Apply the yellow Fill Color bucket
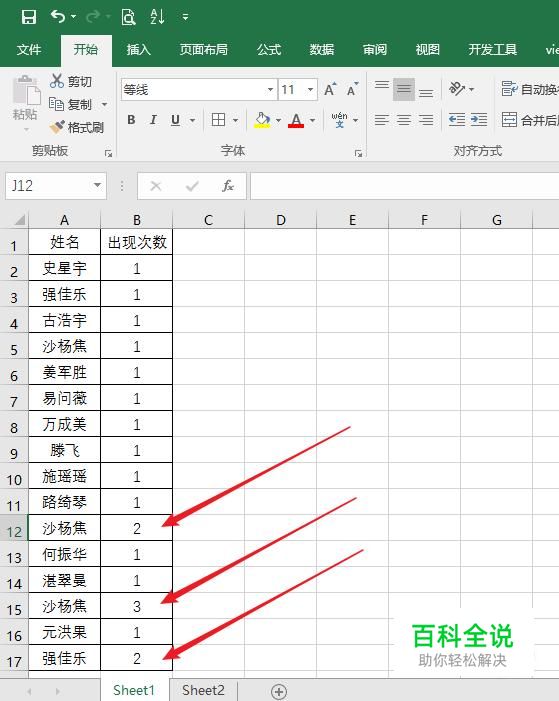Viewport: 559px width, 701px height. (262, 120)
